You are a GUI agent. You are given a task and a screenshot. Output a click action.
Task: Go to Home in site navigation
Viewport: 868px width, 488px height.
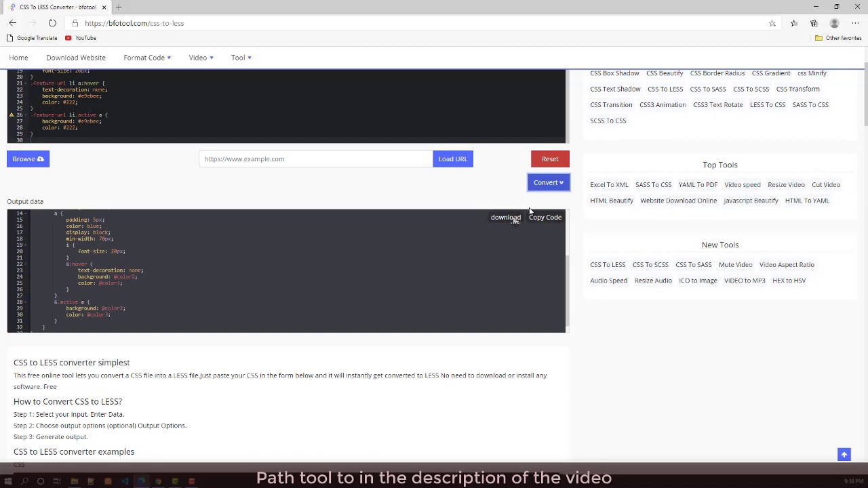18,58
